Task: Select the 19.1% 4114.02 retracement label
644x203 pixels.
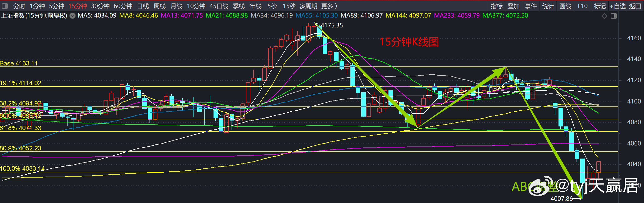Action: pos(21,83)
